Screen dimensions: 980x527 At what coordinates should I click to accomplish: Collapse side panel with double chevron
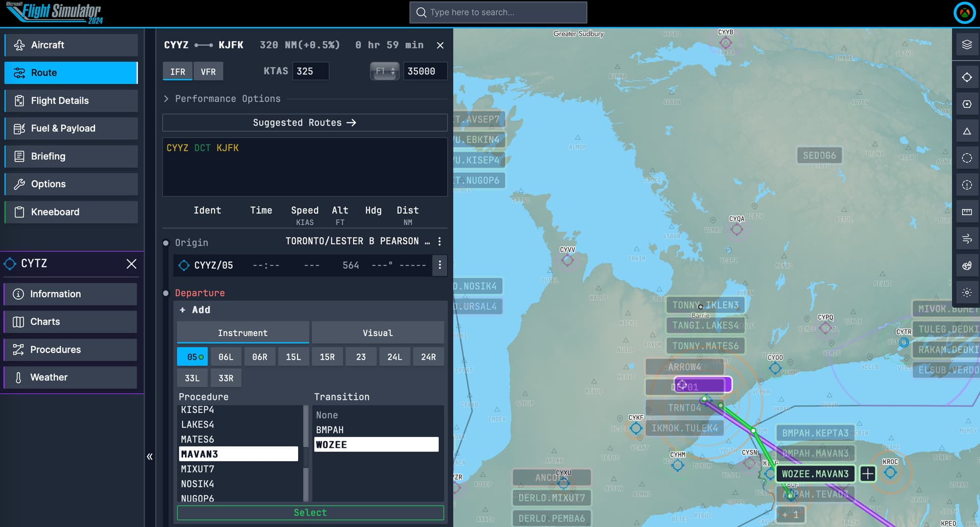pyautogui.click(x=150, y=457)
